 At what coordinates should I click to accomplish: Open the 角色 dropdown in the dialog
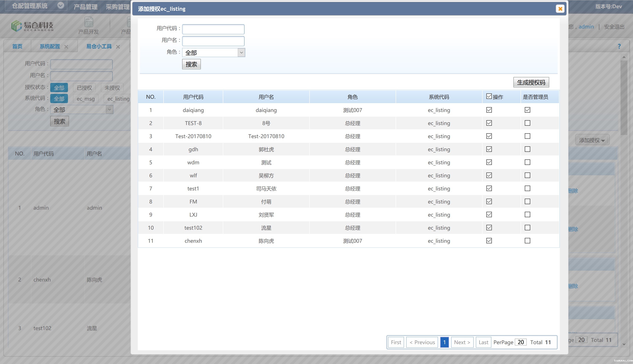(x=214, y=53)
